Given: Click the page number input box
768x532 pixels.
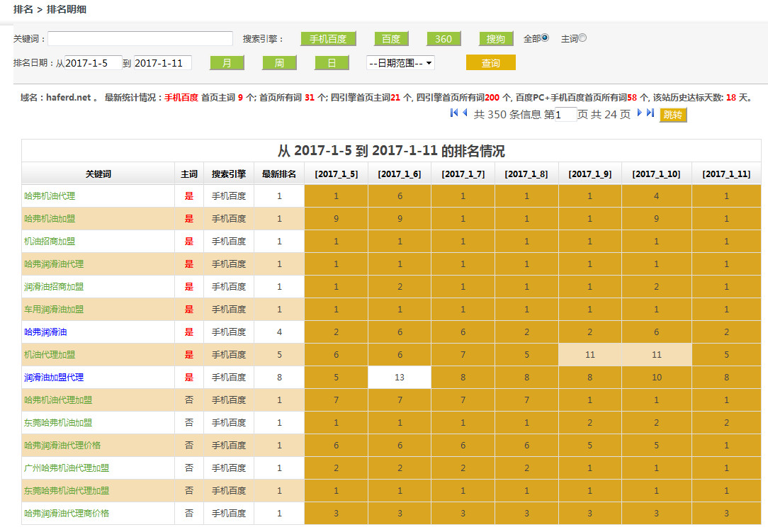Looking at the screenshot, I should [x=565, y=115].
